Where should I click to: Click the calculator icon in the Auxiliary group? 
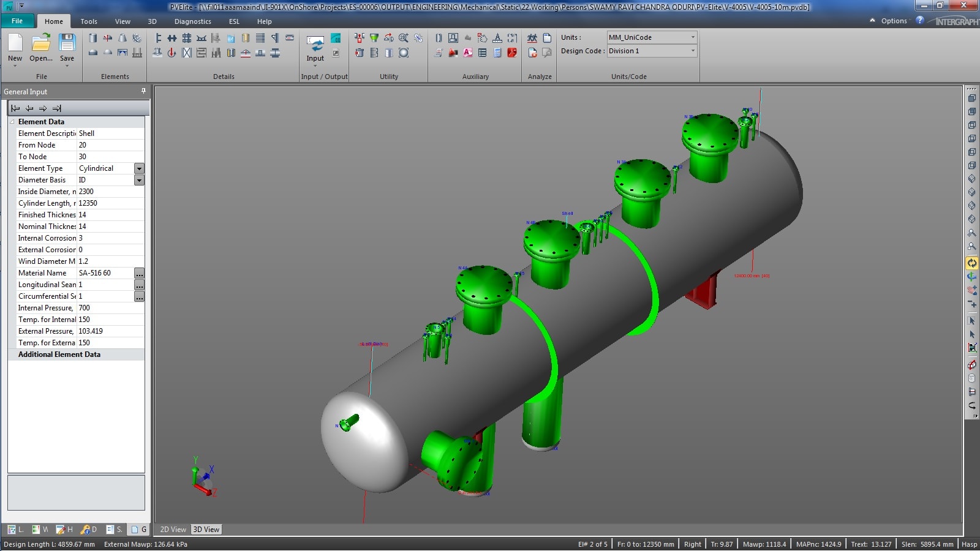click(497, 53)
